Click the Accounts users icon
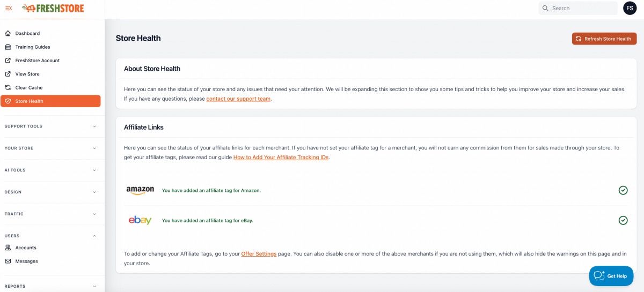Viewport: 644px width, 292px height. click(x=8, y=248)
